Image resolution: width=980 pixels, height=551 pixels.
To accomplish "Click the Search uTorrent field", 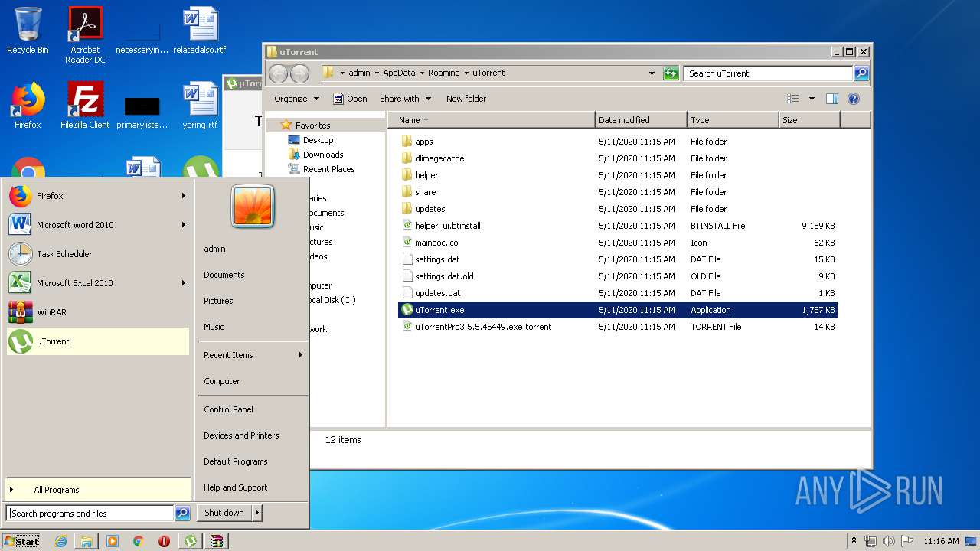I will click(x=768, y=73).
